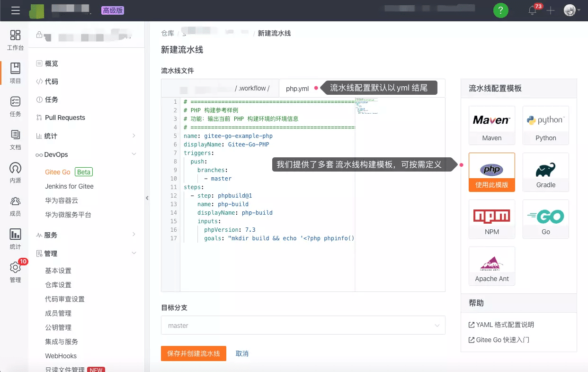588x372 pixels.
Task: Open 集成与服务 under 管理
Action: [x=62, y=342]
